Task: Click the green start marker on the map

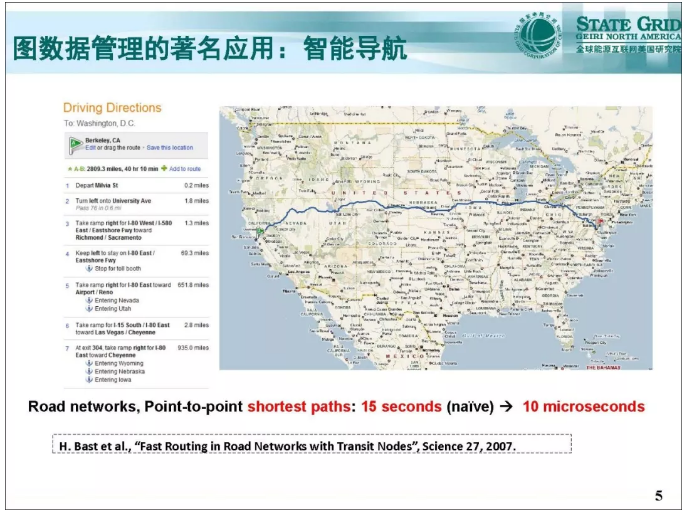Action: click(x=258, y=232)
